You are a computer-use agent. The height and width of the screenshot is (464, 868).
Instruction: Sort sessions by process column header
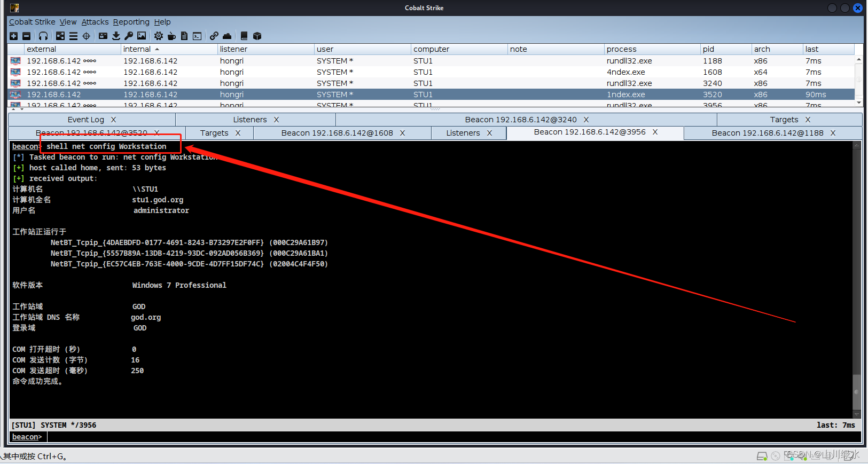click(652, 49)
